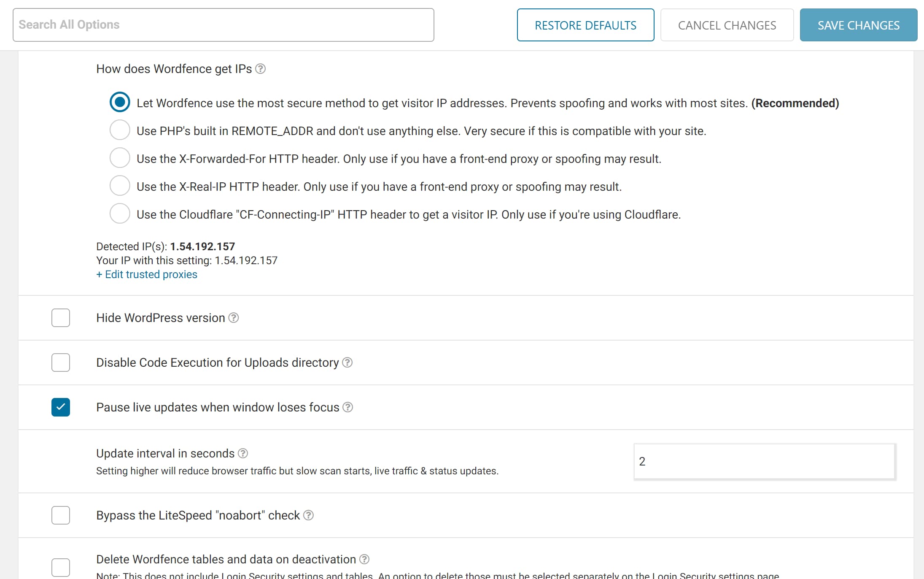The height and width of the screenshot is (579, 924).
Task: Select the REMOTE_ADDR IP detection method
Action: (120, 130)
